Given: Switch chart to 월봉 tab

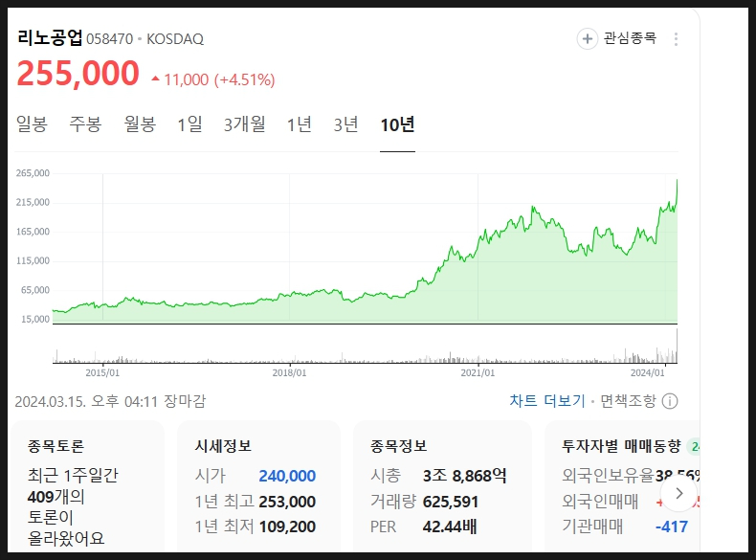Looking at the screenshot, I should [x=140, y=124].
